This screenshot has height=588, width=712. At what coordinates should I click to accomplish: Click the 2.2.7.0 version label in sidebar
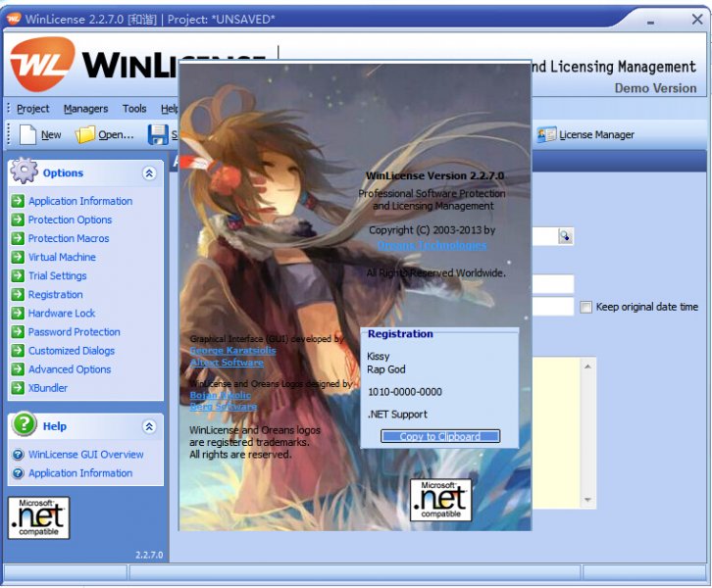149,555
